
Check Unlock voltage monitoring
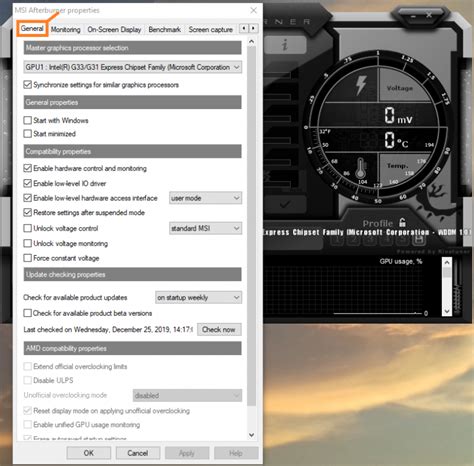[x=28, y=243]
